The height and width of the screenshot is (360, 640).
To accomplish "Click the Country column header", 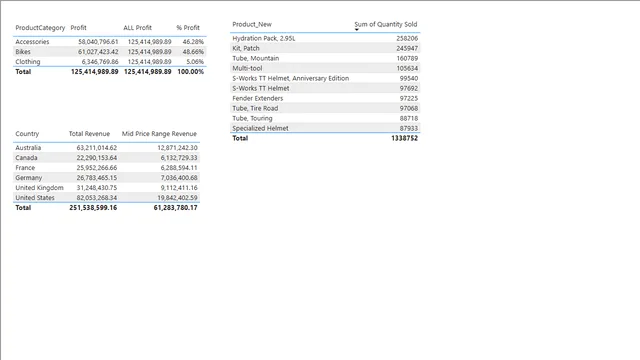I will coord(27,134).
